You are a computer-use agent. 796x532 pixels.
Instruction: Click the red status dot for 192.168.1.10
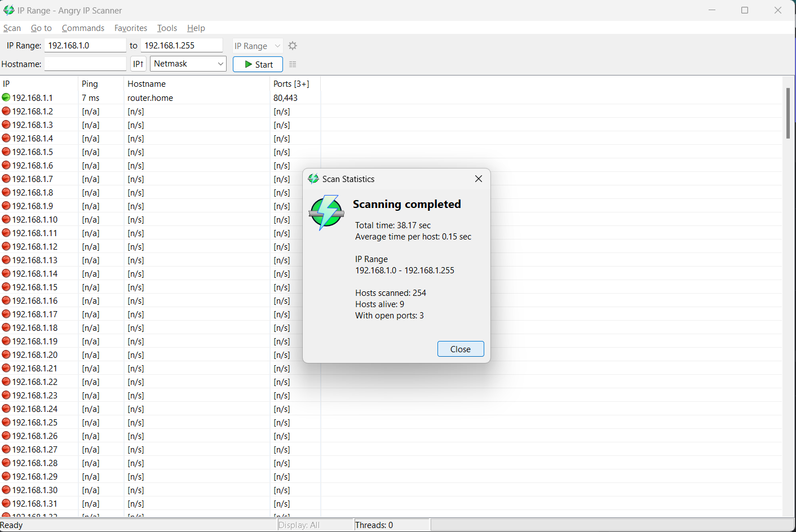click(5, 219)
